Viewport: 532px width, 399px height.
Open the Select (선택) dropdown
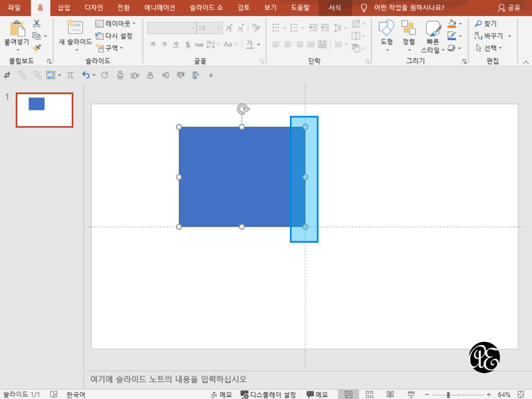coord(489,48)
